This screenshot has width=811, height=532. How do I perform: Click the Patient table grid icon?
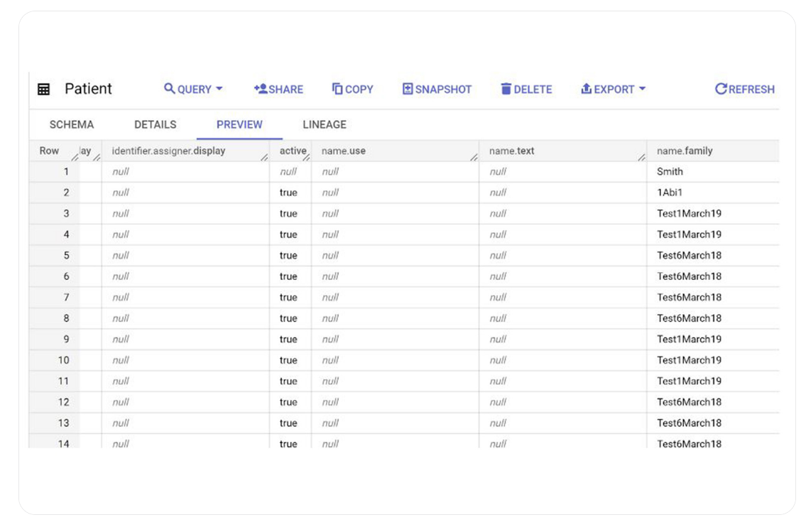[44, 89]
